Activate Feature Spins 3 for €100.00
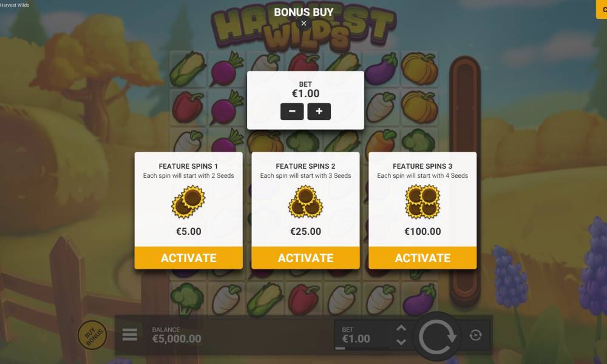 pos(422,258)
